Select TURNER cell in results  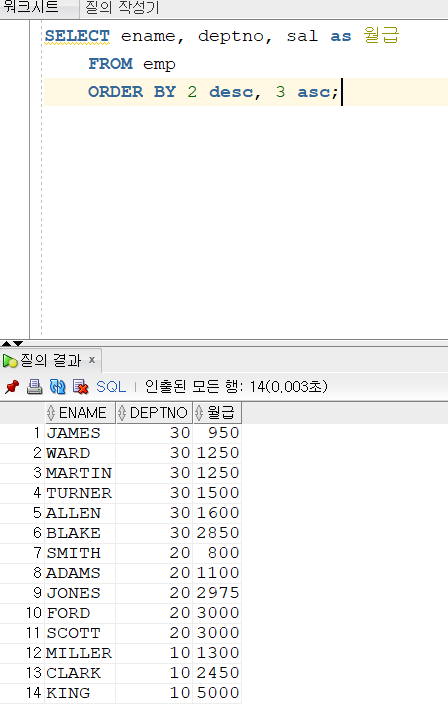tap(80, 493)
